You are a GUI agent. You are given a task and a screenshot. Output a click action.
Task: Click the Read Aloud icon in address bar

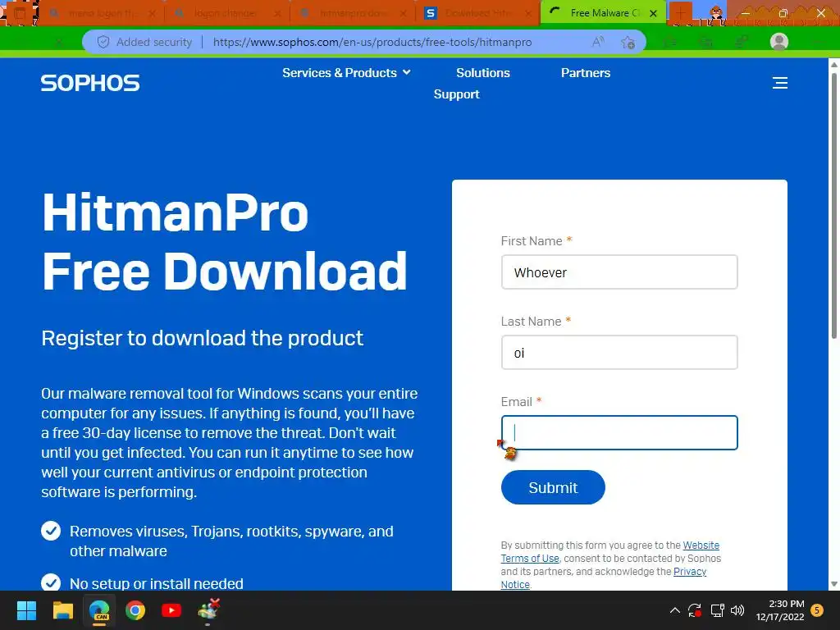tap(598, 42)
